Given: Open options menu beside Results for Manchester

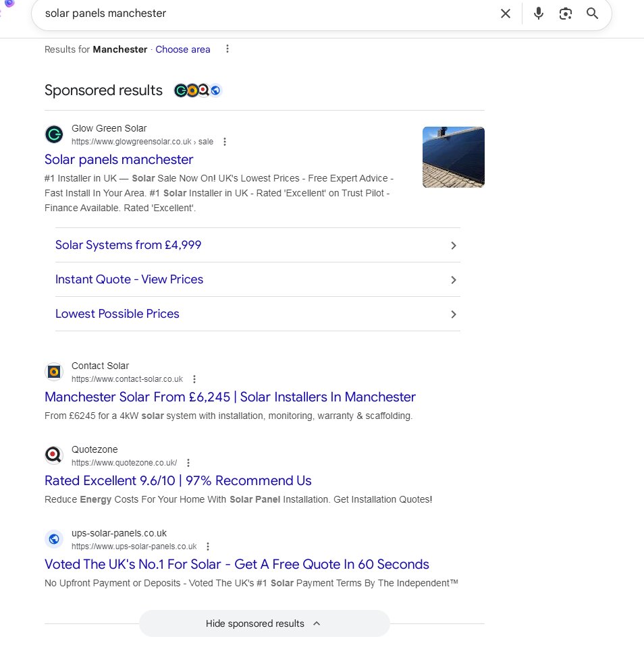Looking at the screenshot, I should coord(227,49).
